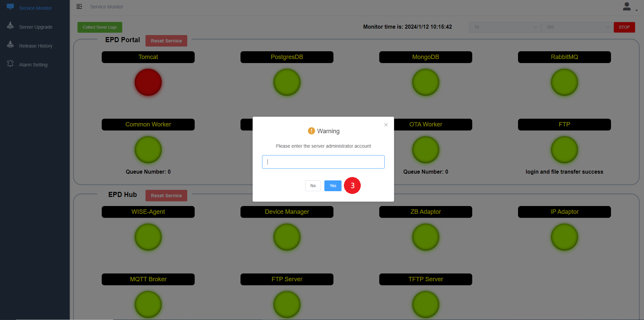Viewport: 644px width, 320px height.
Task: Click the Release History icon in sidebar
Action: point(10,45)
